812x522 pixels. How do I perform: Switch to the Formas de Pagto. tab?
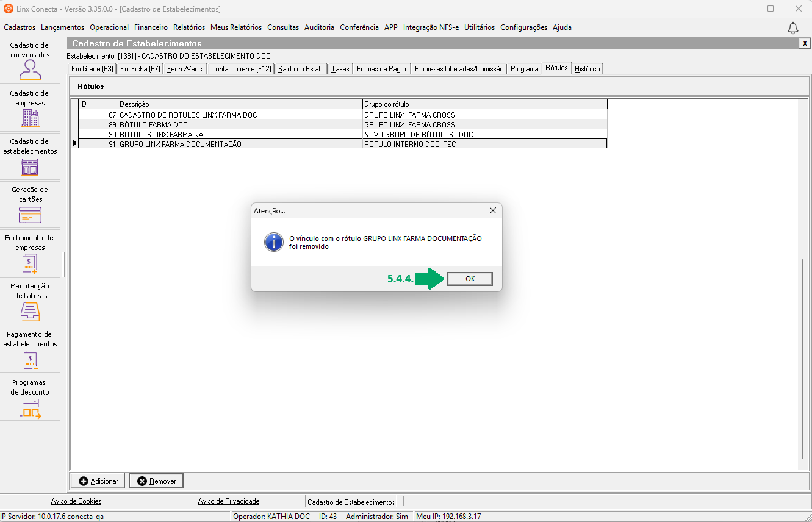(382, 69)
